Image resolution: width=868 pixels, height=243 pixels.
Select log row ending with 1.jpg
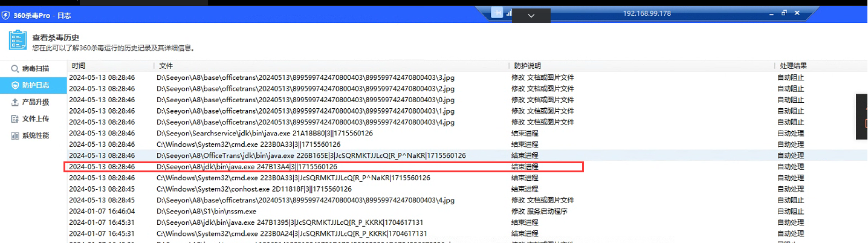[467, 111]
